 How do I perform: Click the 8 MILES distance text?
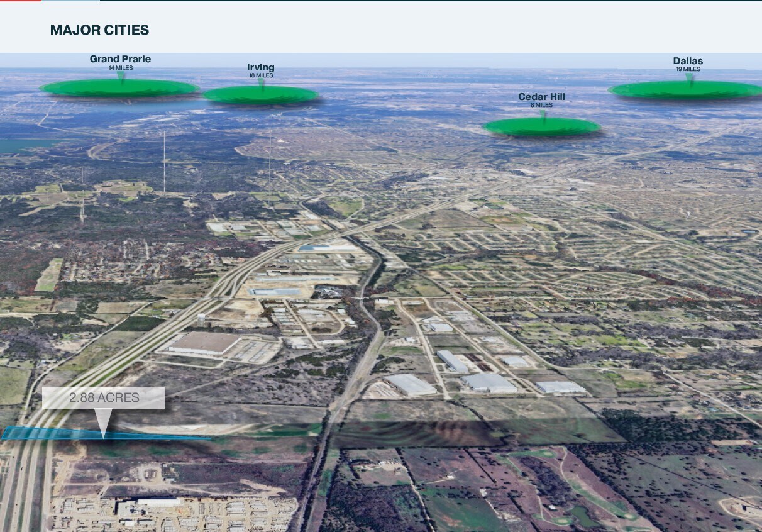(541, 104)
